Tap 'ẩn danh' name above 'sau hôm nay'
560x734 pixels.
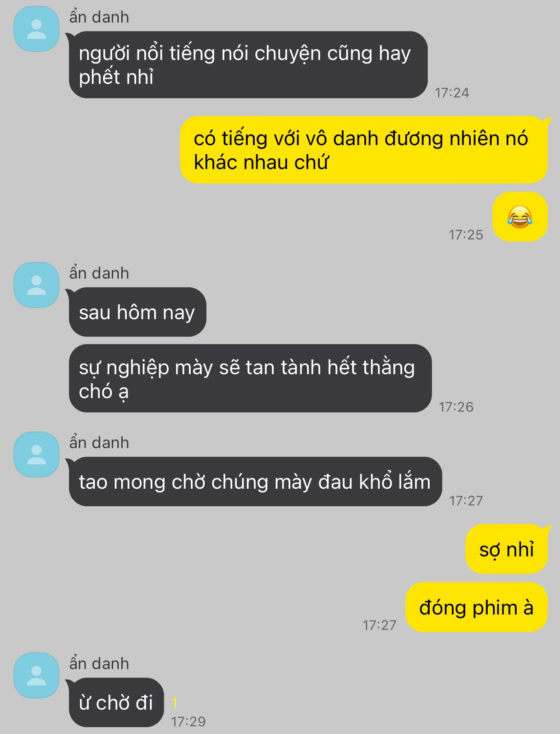point(99,273)
